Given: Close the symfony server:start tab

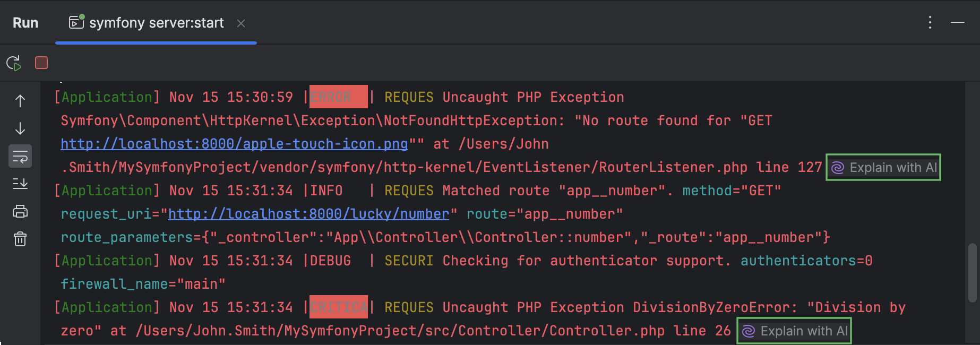Looking at the screenshot, I should point(241,23).
